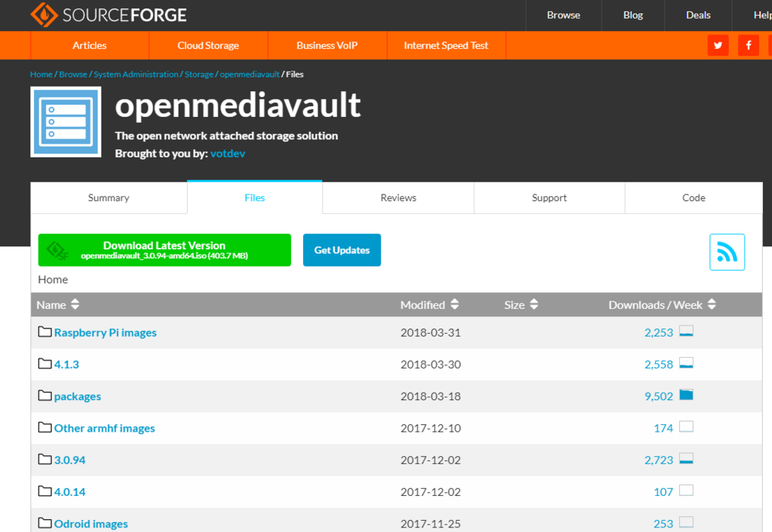Click Storage breadcrumb link

(199, 75)
